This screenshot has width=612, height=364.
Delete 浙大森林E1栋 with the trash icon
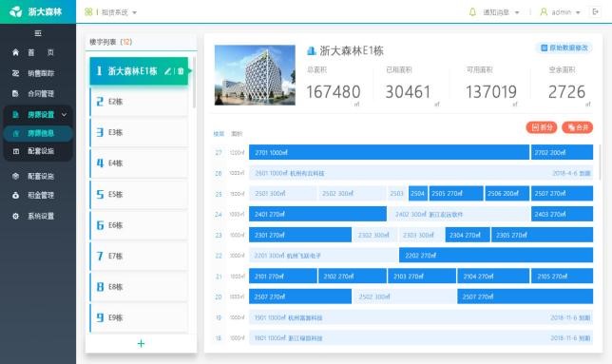[181, 71]
